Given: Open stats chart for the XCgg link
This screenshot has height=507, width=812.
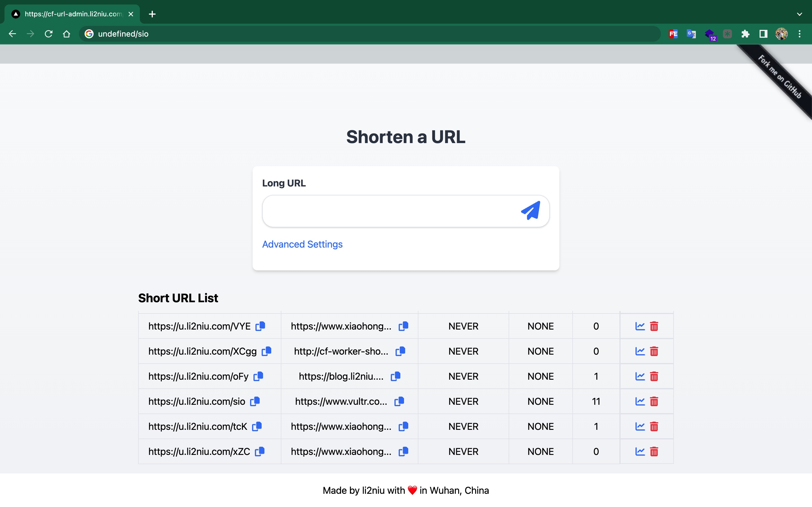Looking at the screenshot, I should tap(640, 351).
